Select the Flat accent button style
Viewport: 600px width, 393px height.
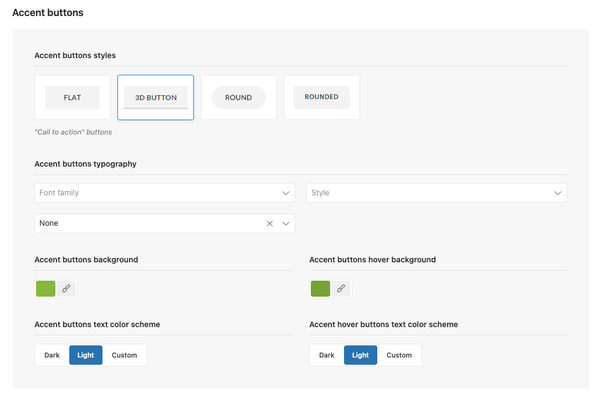point(72,97)
